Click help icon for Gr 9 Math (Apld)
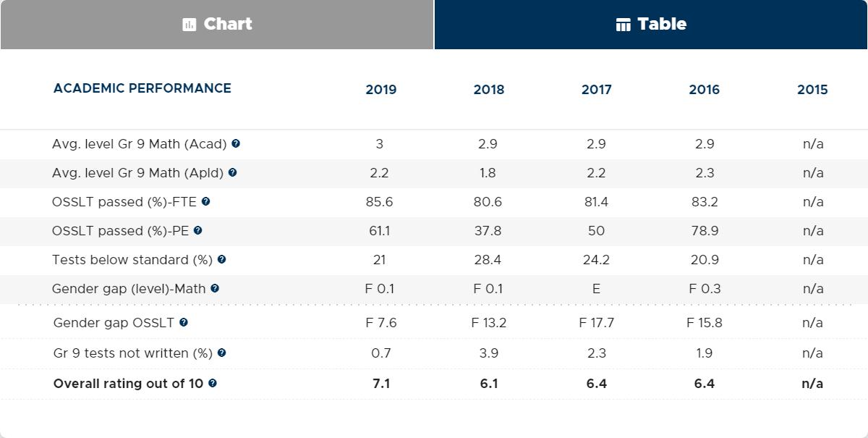Viewport: 868px width, 438px height. pos(232,172)
